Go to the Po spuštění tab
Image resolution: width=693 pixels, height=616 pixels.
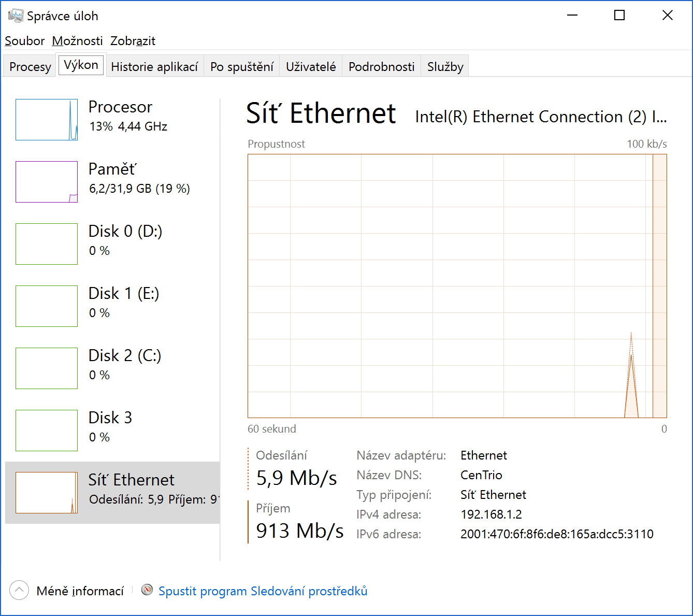242,66
